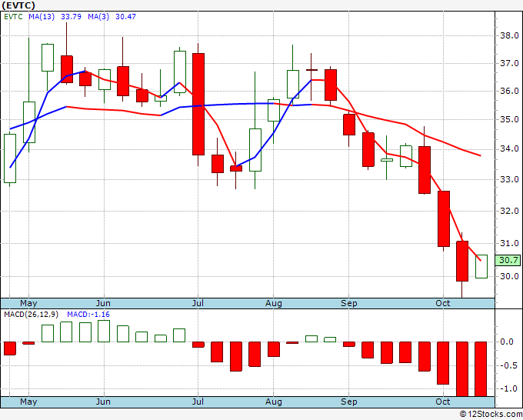Click the 35.0 price axis label

[509, 119]
